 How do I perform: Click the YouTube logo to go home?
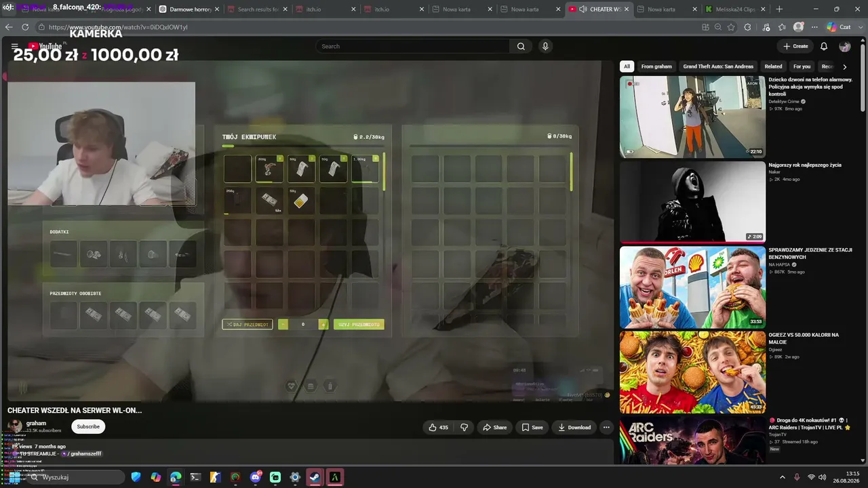pyautogui.click(x=45, y=46)
